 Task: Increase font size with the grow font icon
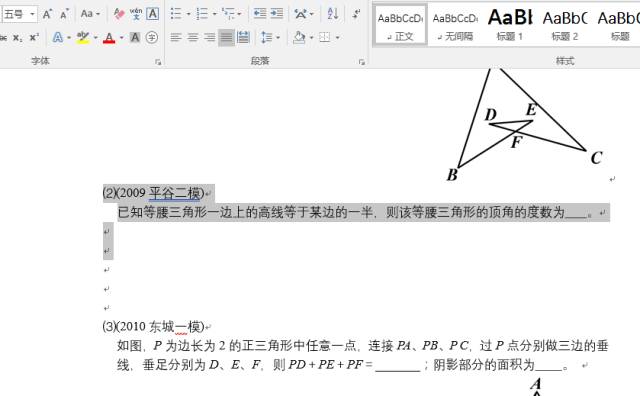pyautogui.click(x=47, y=14)
